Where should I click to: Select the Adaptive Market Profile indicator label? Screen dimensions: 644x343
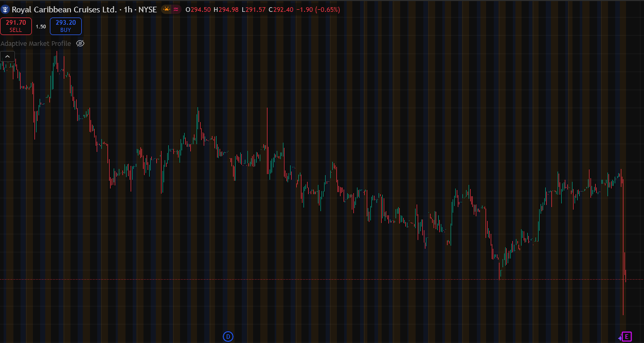(x=36, y=43)
